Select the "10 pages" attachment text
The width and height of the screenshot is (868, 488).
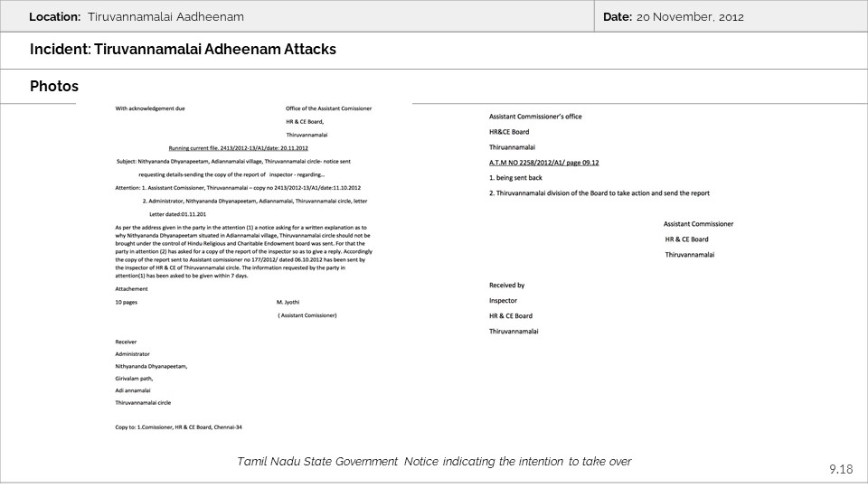pos(126,301)
